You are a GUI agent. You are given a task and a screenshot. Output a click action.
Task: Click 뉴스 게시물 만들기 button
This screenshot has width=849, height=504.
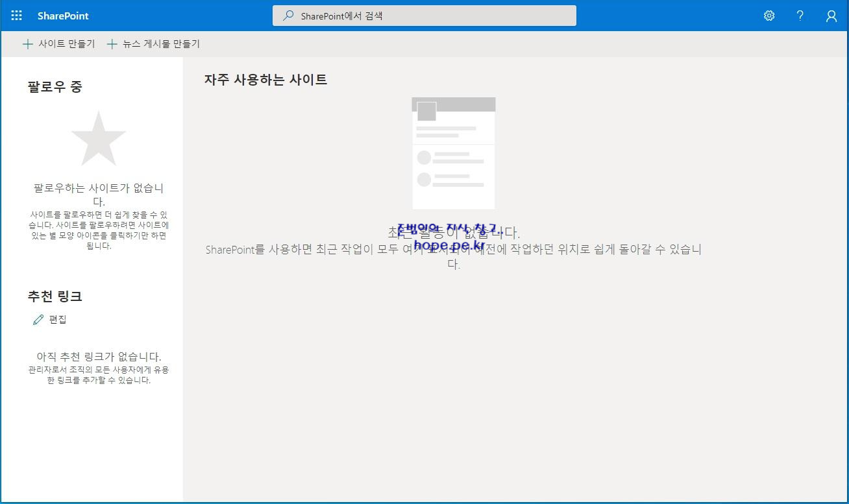coord(153,44)
